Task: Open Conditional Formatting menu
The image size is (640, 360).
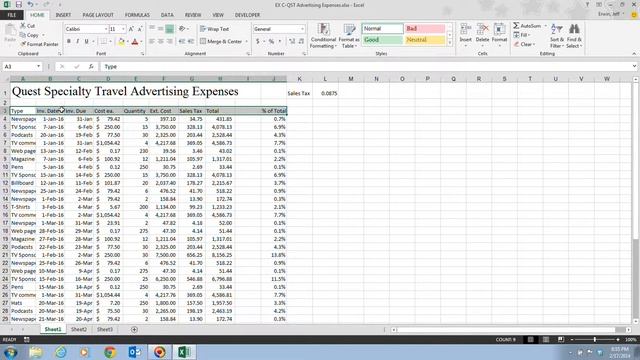Action: pyautogui.click(x=323, y=36)
